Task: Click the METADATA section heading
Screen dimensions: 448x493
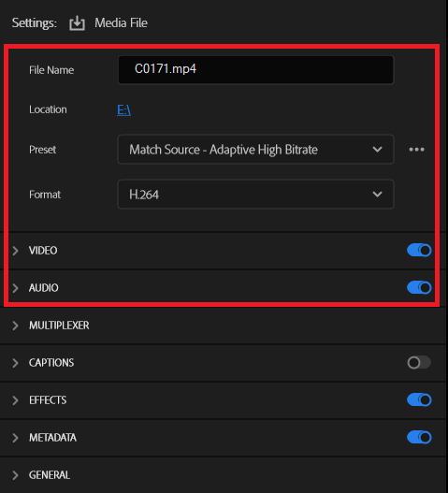Action: click(52, 438)
